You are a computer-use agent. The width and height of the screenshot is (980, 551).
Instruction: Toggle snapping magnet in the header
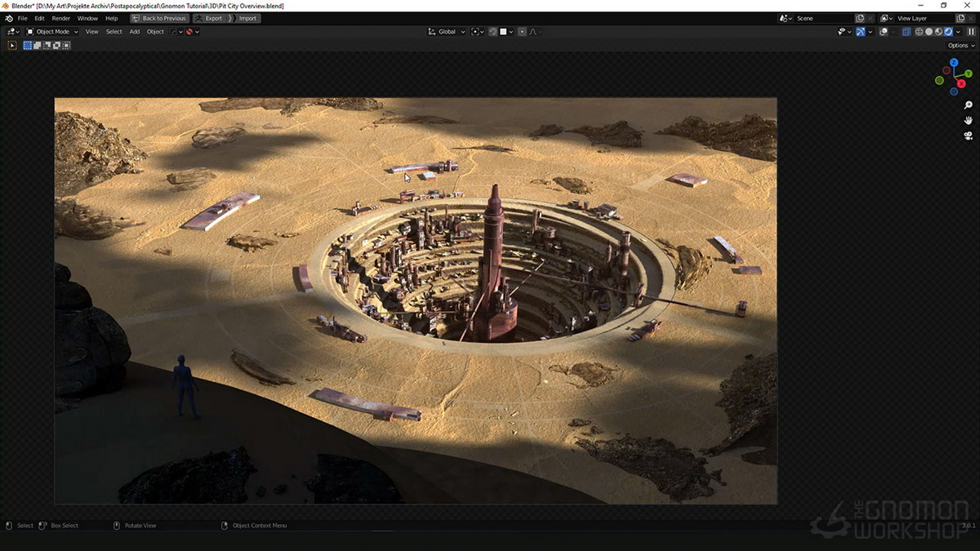493,32
